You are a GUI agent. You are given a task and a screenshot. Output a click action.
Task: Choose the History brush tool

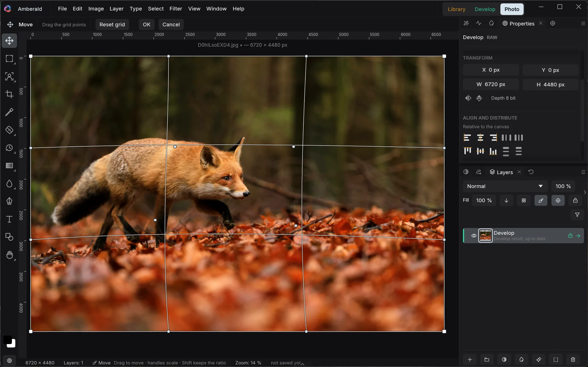coord(9,148)
